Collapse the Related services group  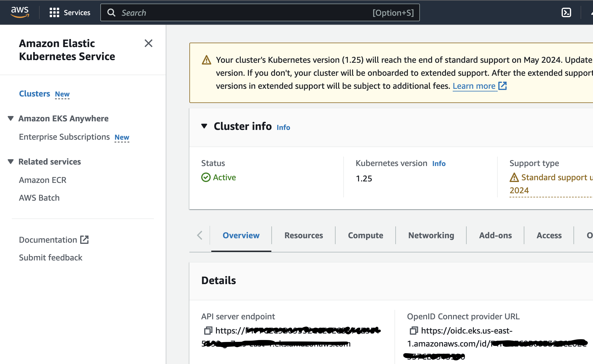click(x=11, y=162)
